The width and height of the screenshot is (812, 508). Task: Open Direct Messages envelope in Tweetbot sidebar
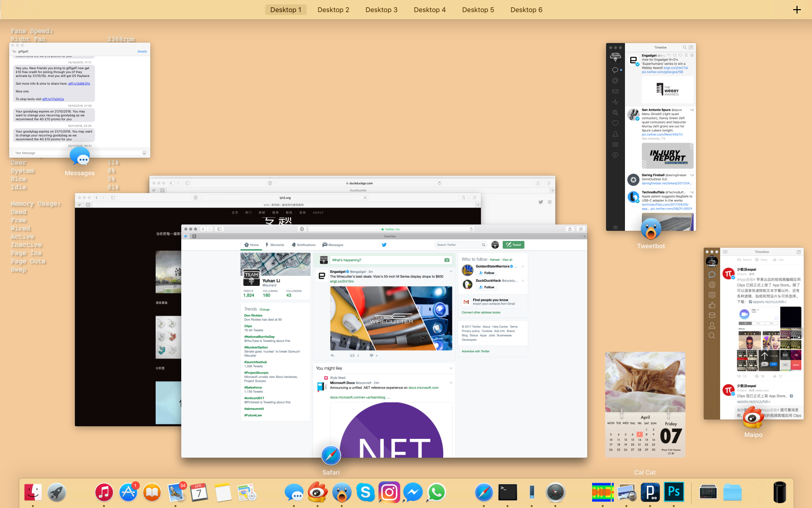point(615,91)
